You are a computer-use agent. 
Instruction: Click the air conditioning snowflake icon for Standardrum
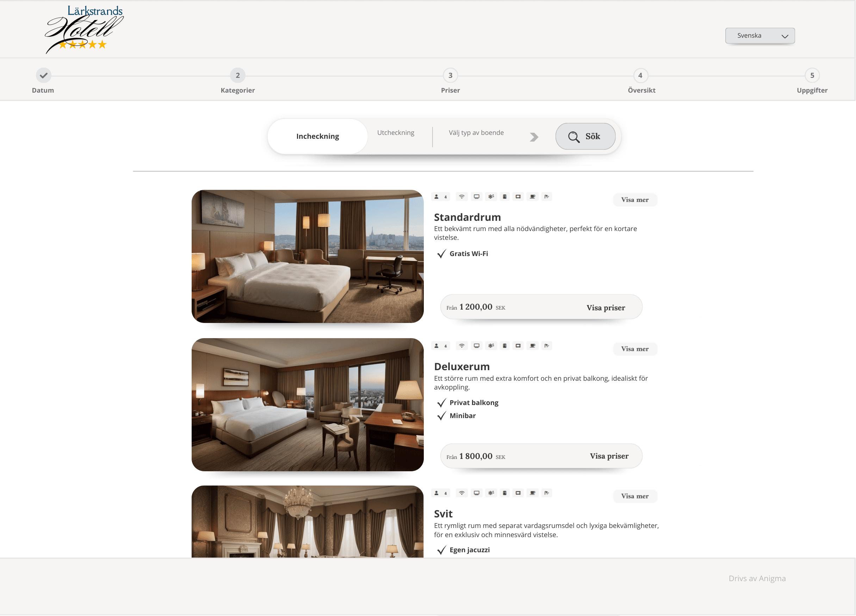(x=491, y=197)
